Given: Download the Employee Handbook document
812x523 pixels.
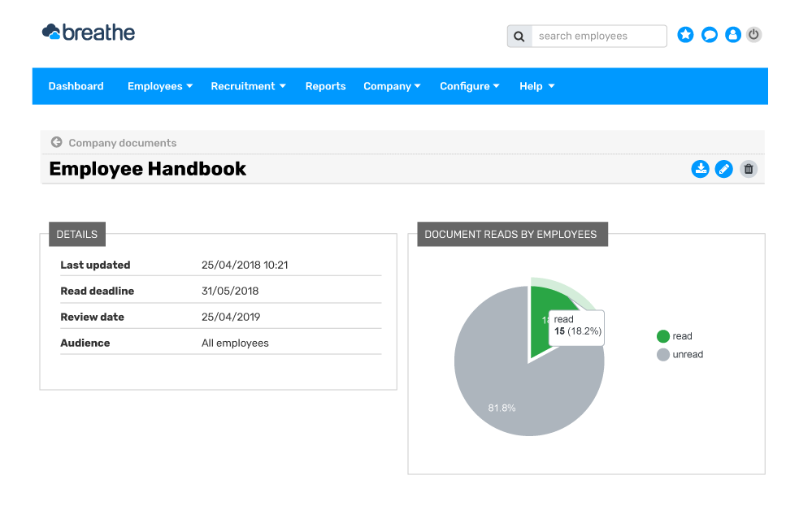Looking at the screenshot, I should pyautogui.click(x=700, y=169).
